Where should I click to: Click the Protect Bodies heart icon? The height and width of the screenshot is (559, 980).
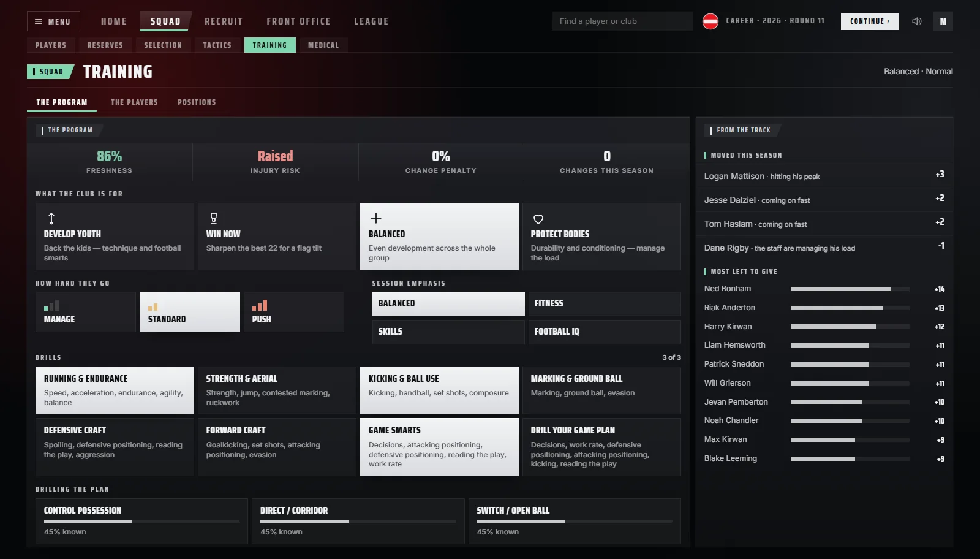click(538, 219)
